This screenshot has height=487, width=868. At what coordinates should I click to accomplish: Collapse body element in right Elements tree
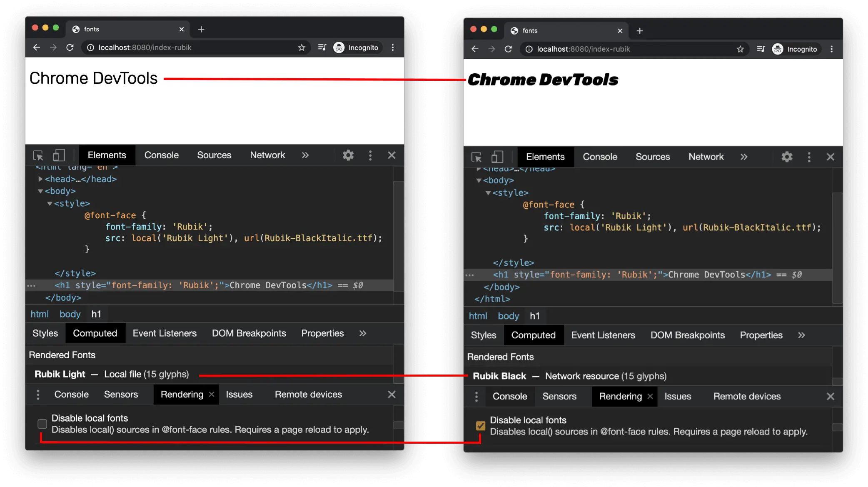[x=479, y=180]
